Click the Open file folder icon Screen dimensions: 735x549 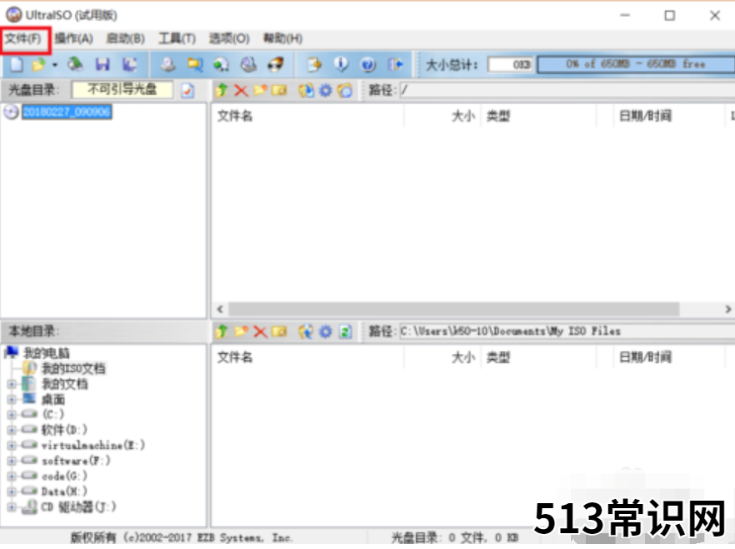(38, 64)
